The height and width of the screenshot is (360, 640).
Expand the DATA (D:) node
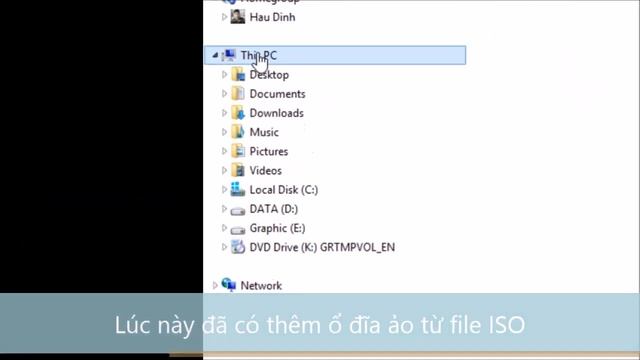click(x=224, y=209)
